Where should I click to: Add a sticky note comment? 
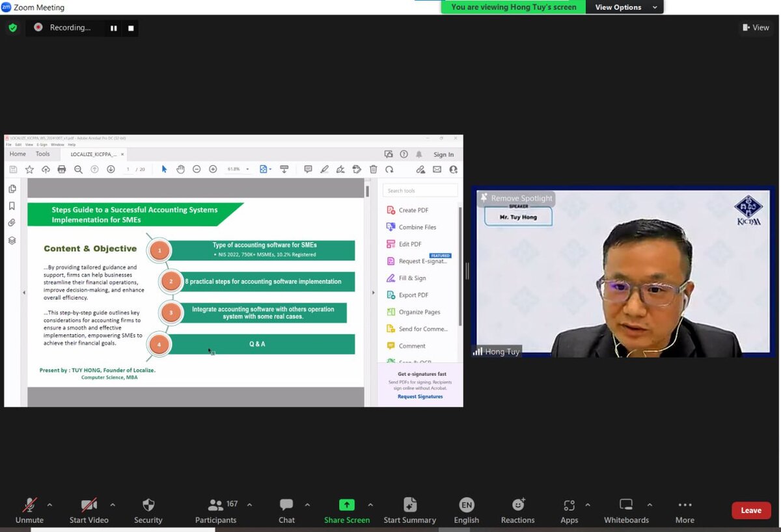tap(308, 169)
